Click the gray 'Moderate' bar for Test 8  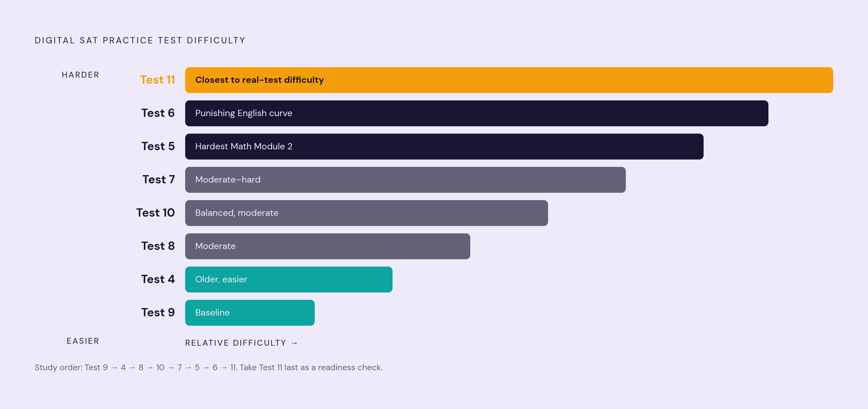(x=327, y=246)
